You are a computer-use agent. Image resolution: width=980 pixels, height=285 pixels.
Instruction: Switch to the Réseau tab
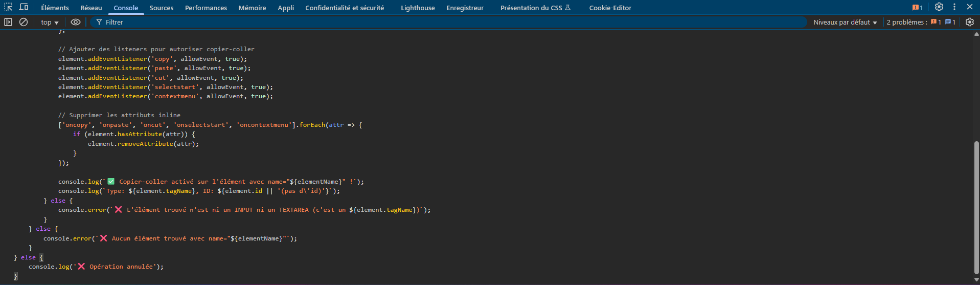pos(91,8)
